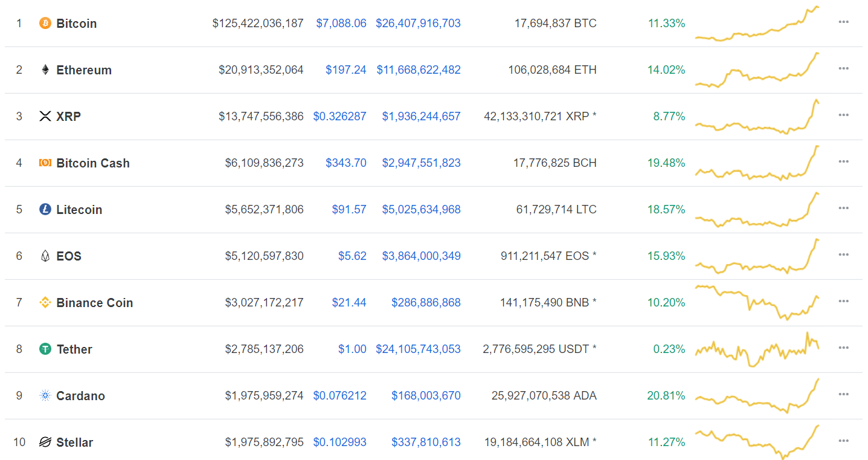Viewport: 868px width, 460px height.
Task: Click the Binance Coin logo icon
Action: [x=44, y=302]
